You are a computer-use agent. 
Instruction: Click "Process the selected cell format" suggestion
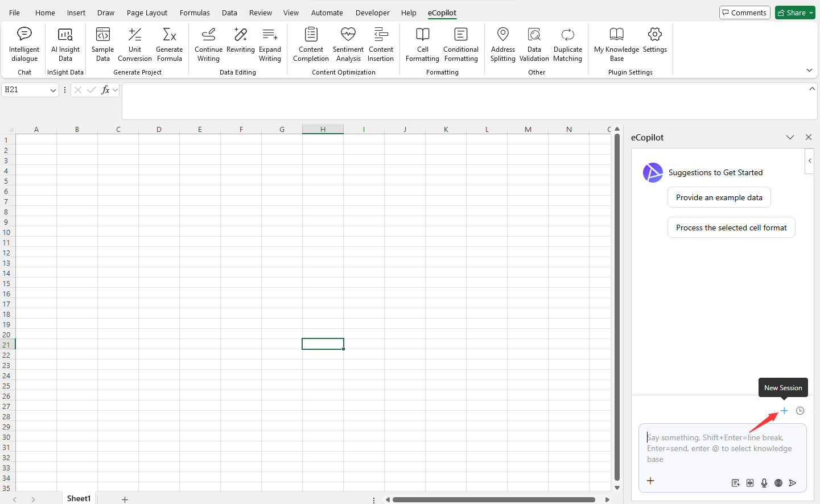[731, 228]
